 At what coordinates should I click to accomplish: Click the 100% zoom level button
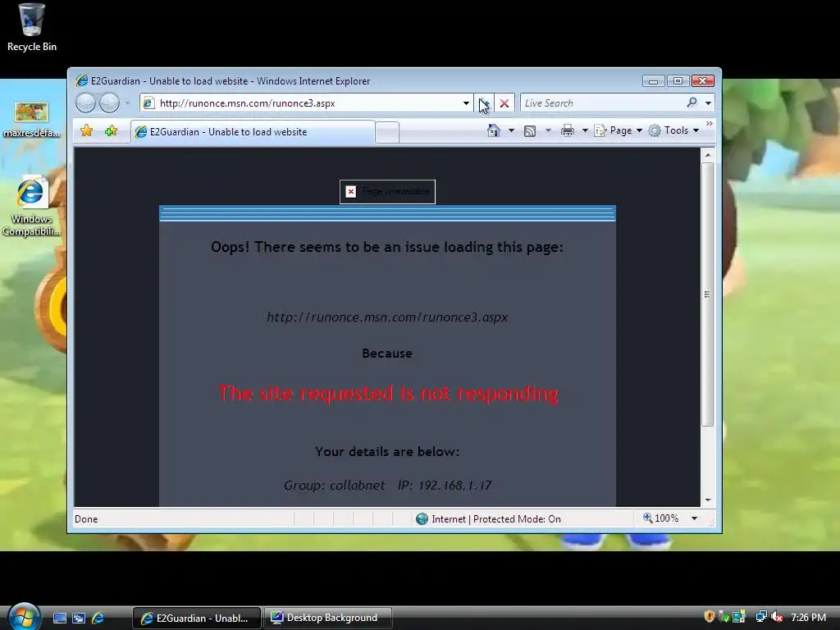tap(660, 518)
